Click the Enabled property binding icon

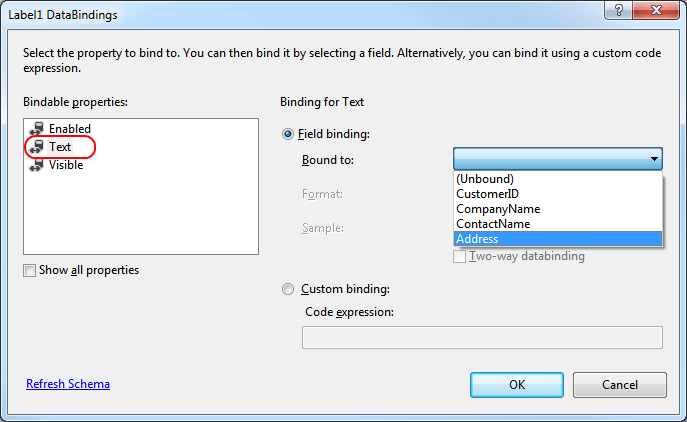(38, 129)
